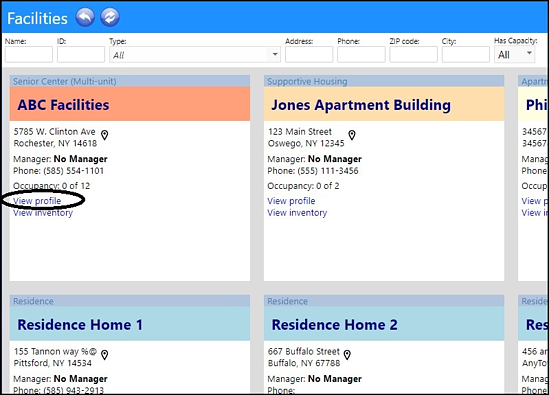Image resolution: width=549 pixels, height=395 pixels.
Task: Open the Has Capacity dropdown
Action: click(514, 55)
